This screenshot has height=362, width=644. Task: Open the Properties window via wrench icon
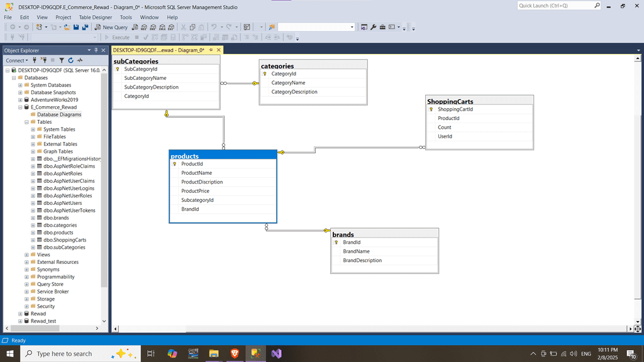click(x=374, y=27)
